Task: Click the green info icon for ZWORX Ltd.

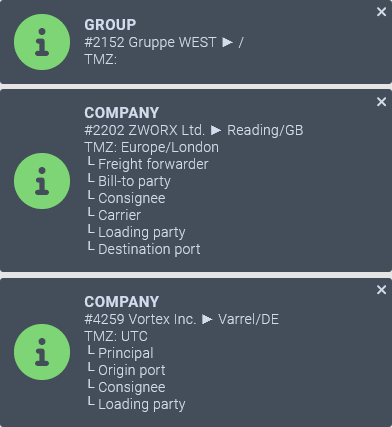Action: [42, 181]
